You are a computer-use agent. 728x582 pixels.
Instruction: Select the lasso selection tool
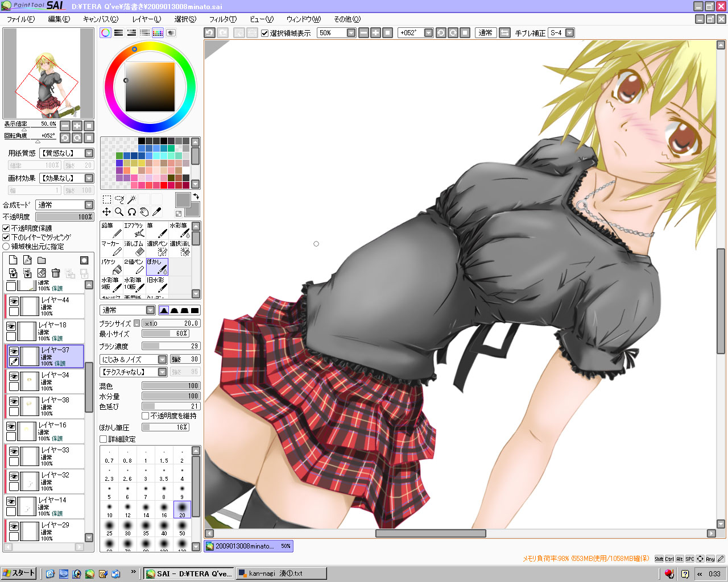pyautogui.click(x=119, y=199)
